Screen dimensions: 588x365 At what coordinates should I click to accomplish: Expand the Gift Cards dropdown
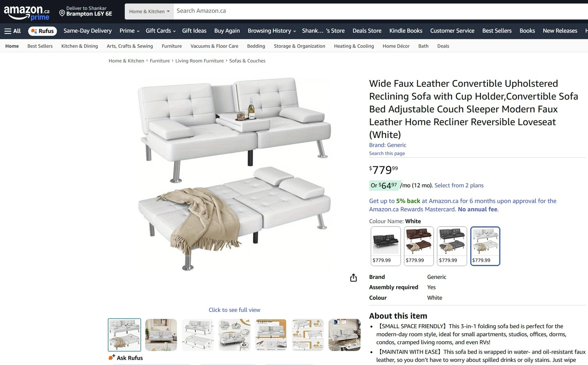[x=160, y=31]
